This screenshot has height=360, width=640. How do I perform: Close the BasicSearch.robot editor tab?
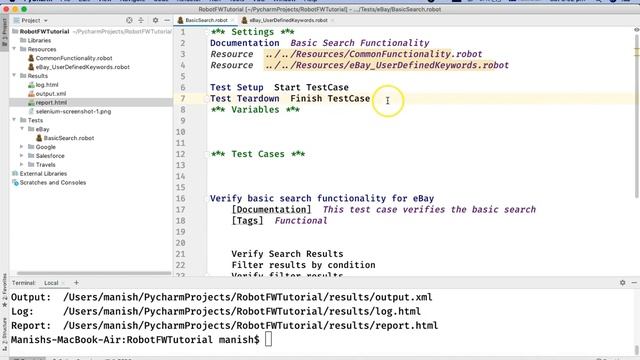[232, 20]
